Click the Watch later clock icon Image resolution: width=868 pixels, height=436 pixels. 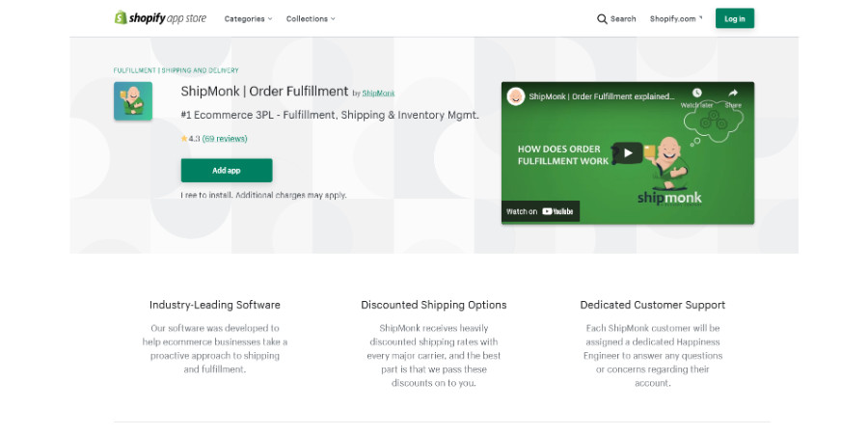(696, 93)
